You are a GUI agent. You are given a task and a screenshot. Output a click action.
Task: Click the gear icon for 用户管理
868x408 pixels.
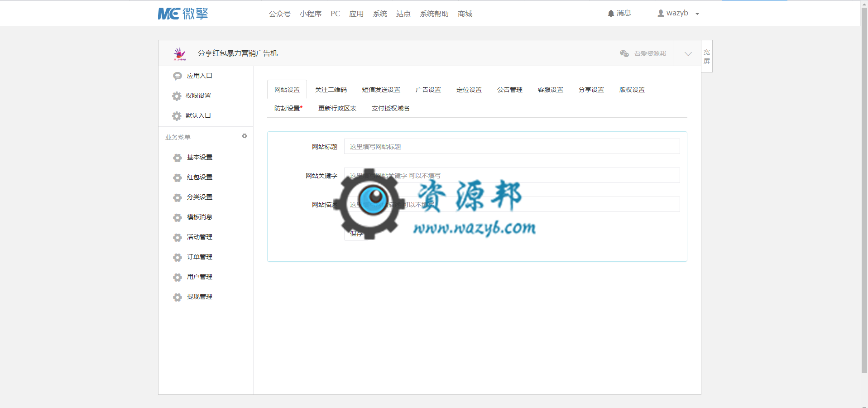177,277
